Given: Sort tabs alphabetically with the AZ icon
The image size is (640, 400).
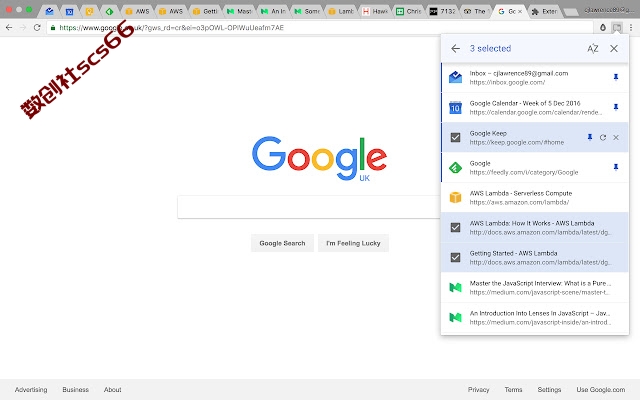Looking at the screenshot, I should pos(593,49).
